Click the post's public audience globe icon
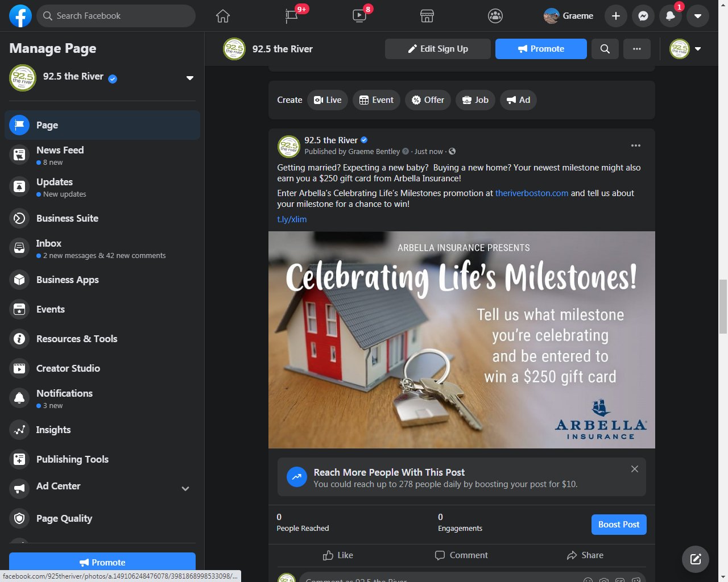 point(452,152)
